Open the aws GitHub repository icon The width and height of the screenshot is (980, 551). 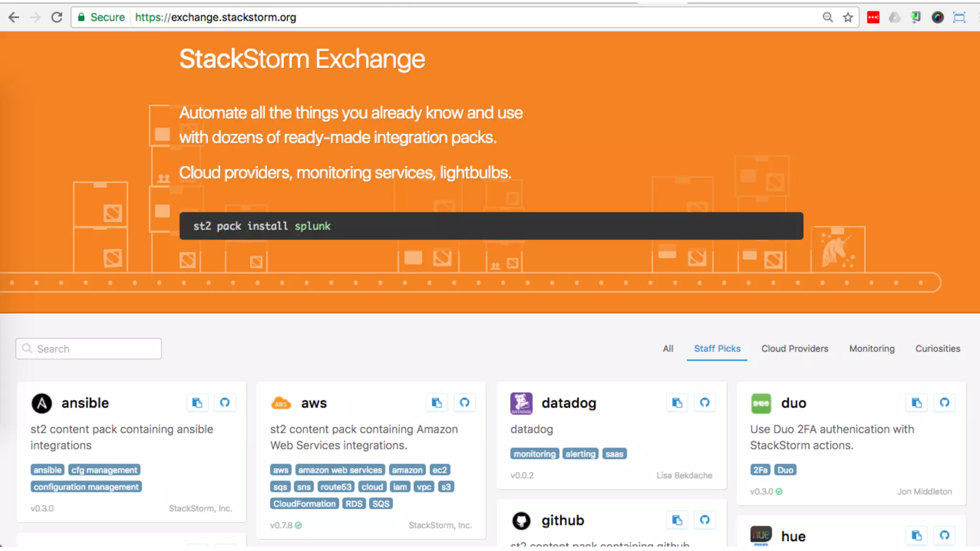(465, 403)
